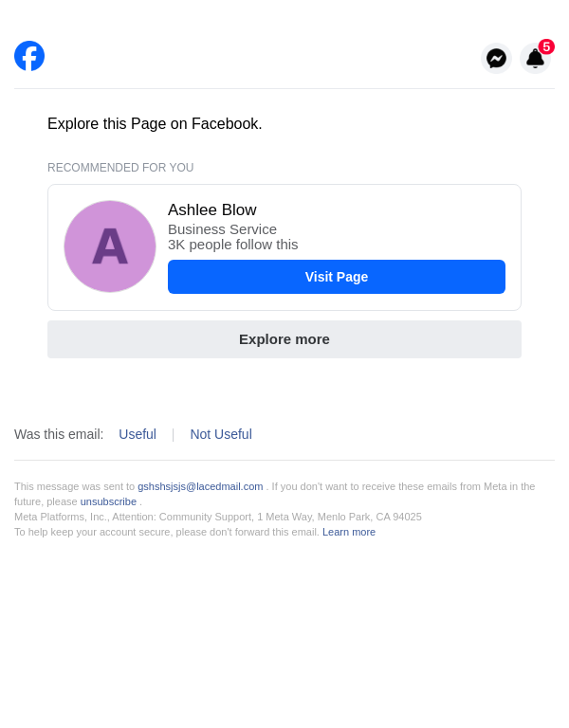Click the purple letter A avatar
The width and height of the screenshot is (569, 728).
tap(110, 246)
